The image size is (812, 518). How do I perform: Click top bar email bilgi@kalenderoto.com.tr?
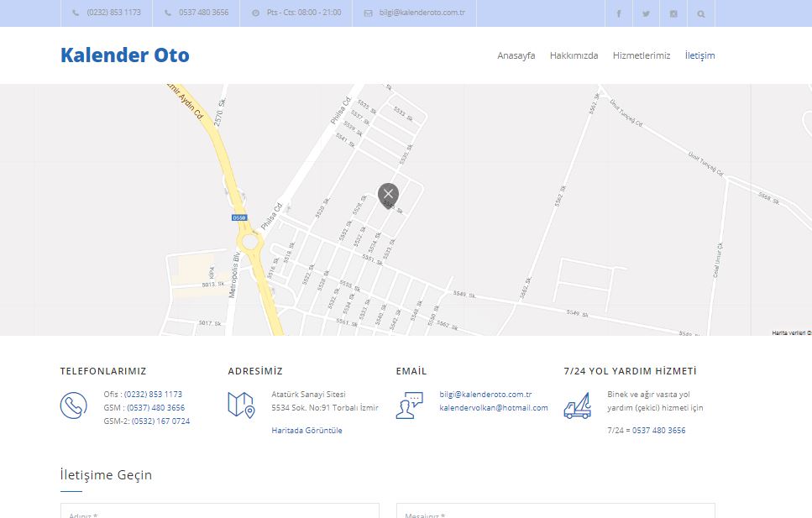(x=422, y=13)
